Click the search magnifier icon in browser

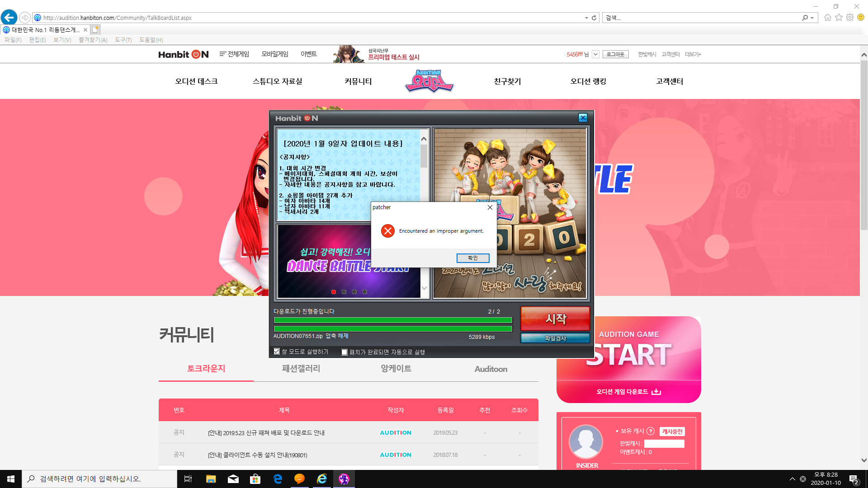coord(805,18)
